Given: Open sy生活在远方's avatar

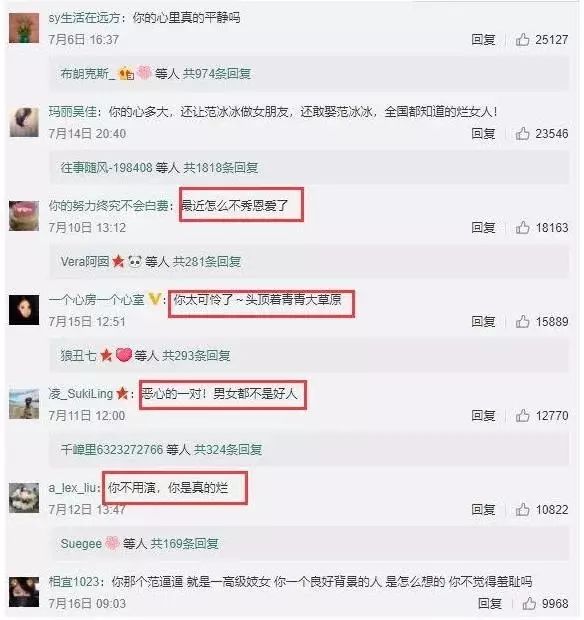Looking at the screenshot, I should [x=24, y=28].
